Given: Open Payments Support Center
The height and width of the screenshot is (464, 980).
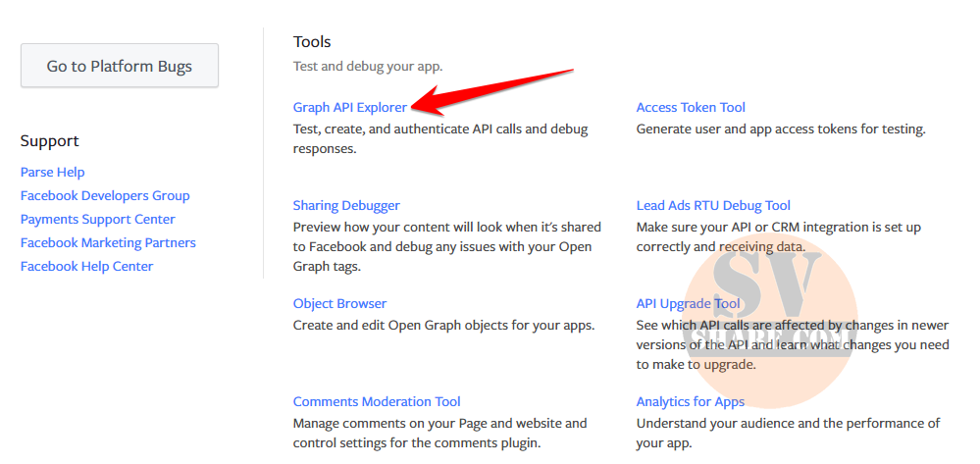Looking at the screenshot, I should [x=97, y=219].
